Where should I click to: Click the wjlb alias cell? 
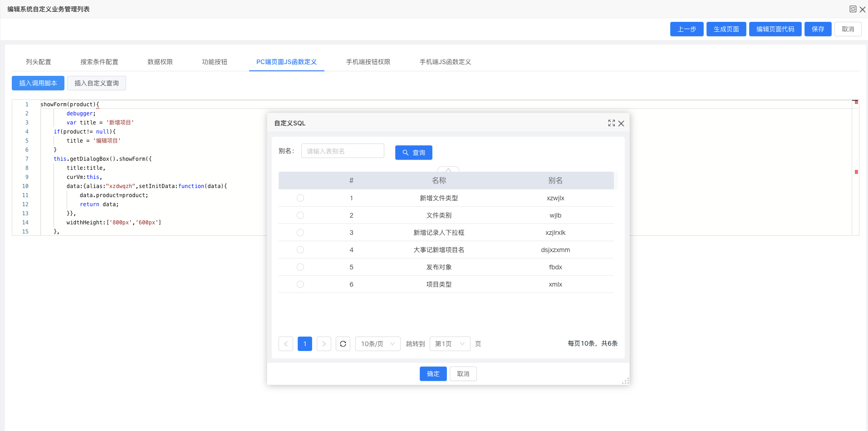click(x=555, y=215)
